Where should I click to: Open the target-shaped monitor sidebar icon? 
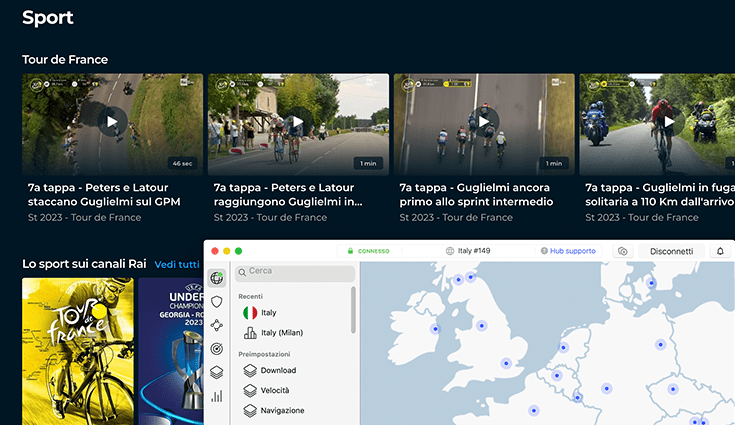click(x=217, y=349)
